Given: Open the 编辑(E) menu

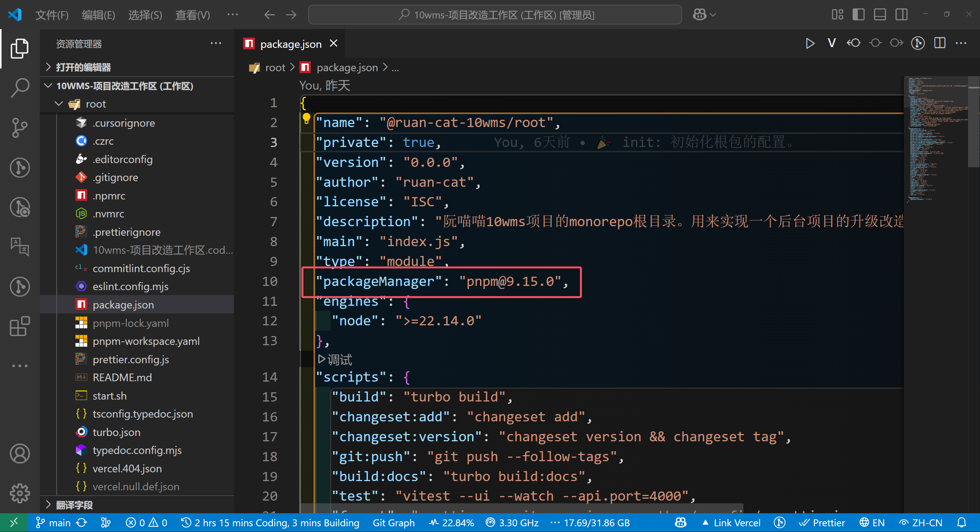Looking at the screenshot, I should [98, 15].
